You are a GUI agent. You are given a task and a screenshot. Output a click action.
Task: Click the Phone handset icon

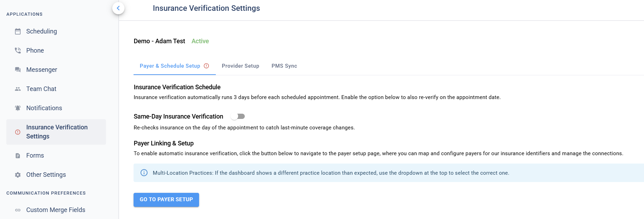pyautogui.click(x=18, y=51)
